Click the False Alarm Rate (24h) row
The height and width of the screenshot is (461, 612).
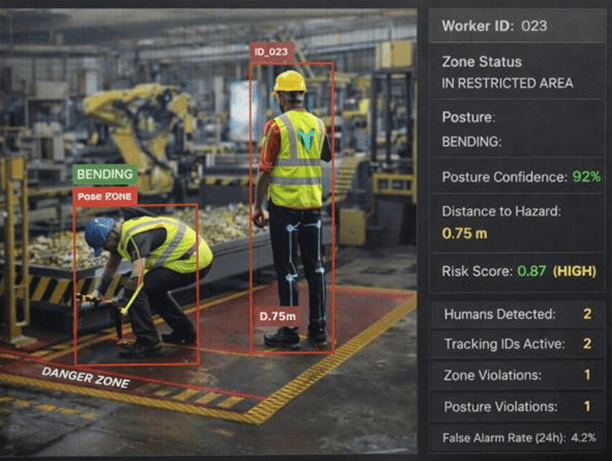coord(517,438)
